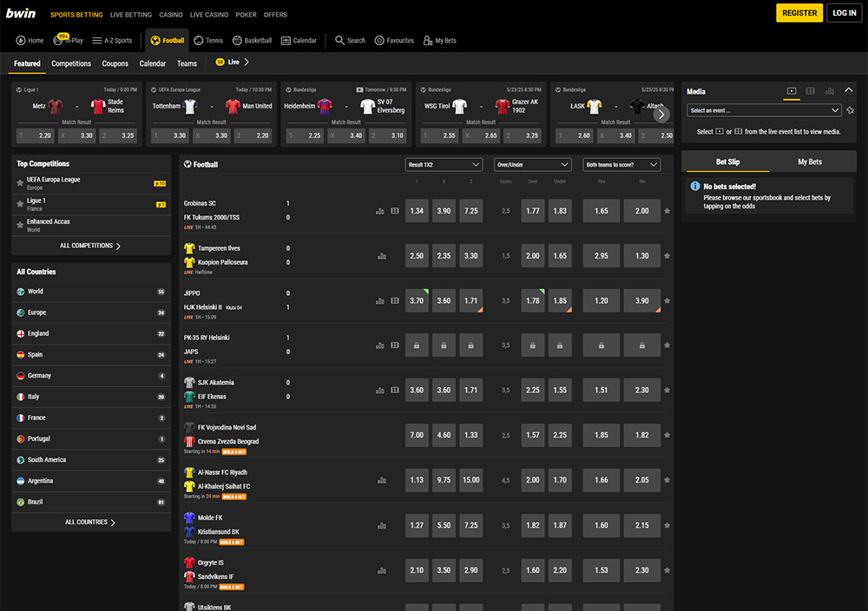Switch to the Competitions tab
868x611 pixels.
[71, 63]
